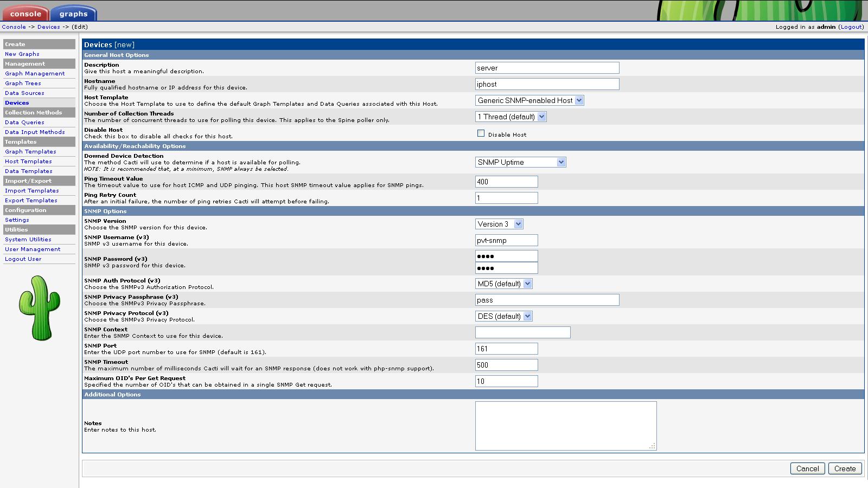Click the SNMP Timeout field

tap(506, 365)
